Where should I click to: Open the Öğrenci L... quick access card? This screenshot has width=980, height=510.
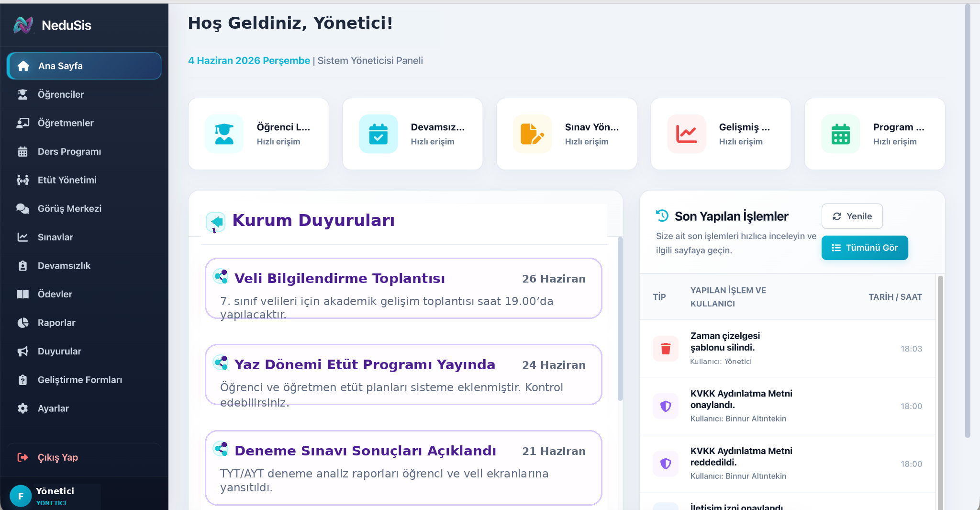pyautogui.click(x=258, y=134)
